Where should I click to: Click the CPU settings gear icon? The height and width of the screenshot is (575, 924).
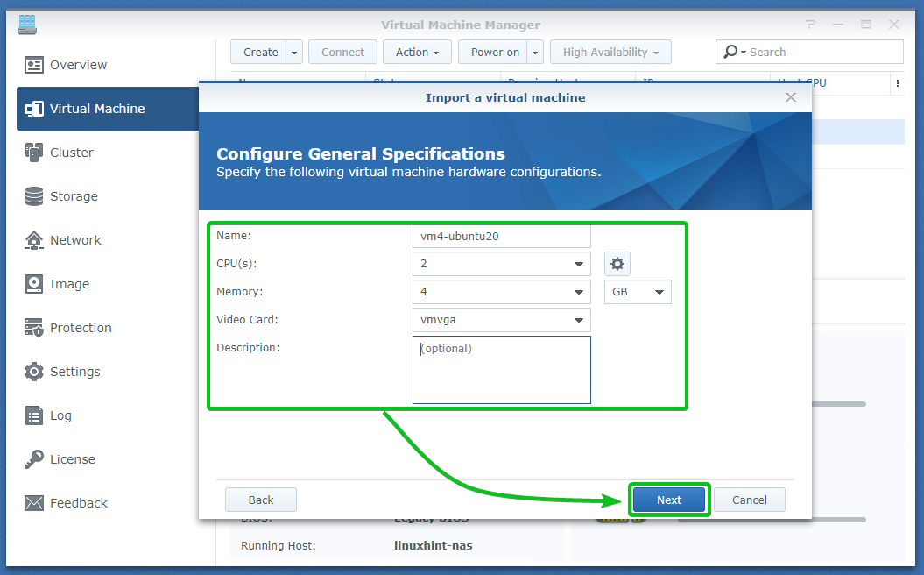click(617, 264)
